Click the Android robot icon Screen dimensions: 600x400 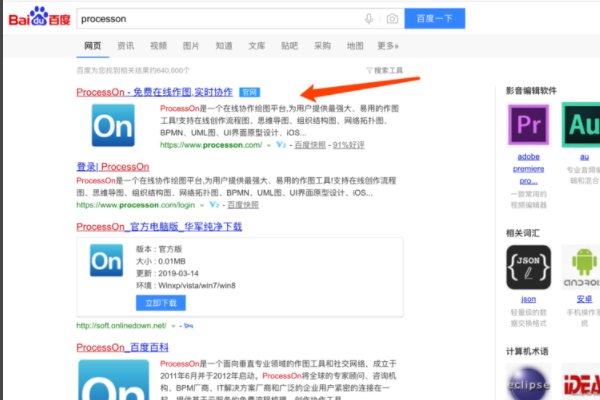(x=582, y=267)
